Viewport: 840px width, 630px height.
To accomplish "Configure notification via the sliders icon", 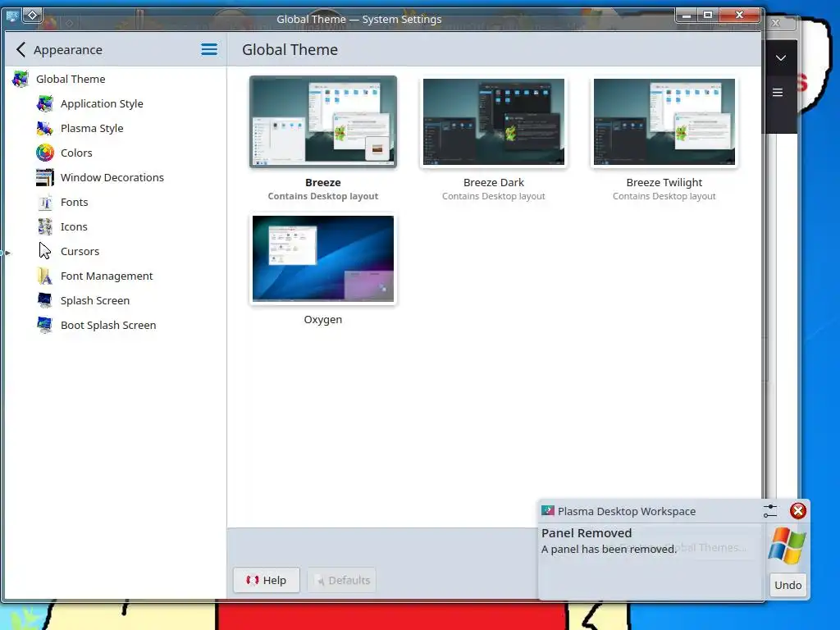I will tap(769, 511).
